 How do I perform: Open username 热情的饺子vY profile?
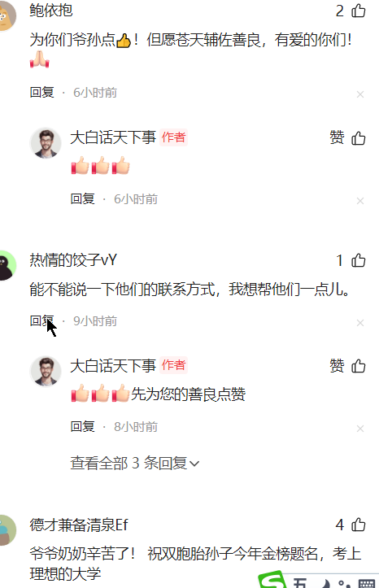pos(73,260)
